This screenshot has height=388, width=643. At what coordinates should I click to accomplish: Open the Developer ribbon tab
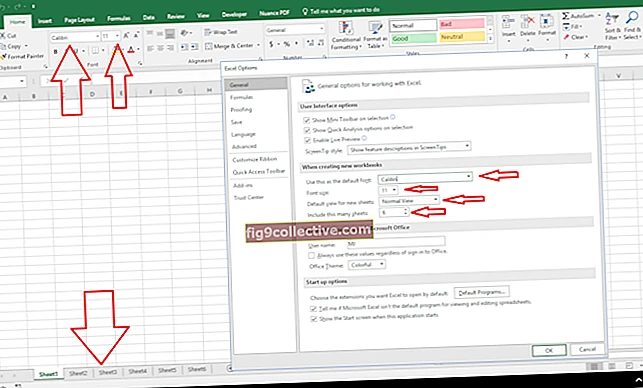pos(234,14)
